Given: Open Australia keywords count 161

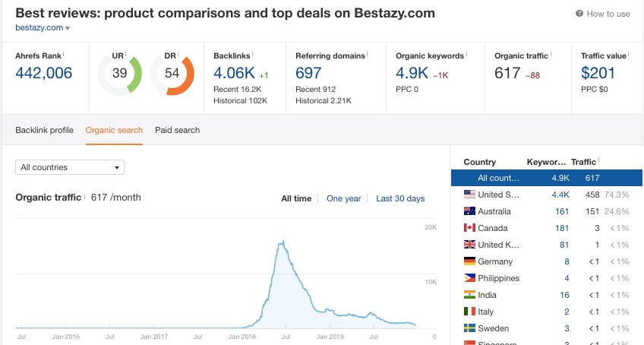Looking at the screenshot, I should coord(562,212).
